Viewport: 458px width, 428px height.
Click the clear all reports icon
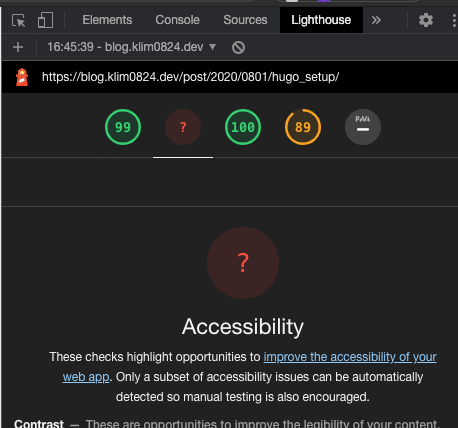pos(238,47)
